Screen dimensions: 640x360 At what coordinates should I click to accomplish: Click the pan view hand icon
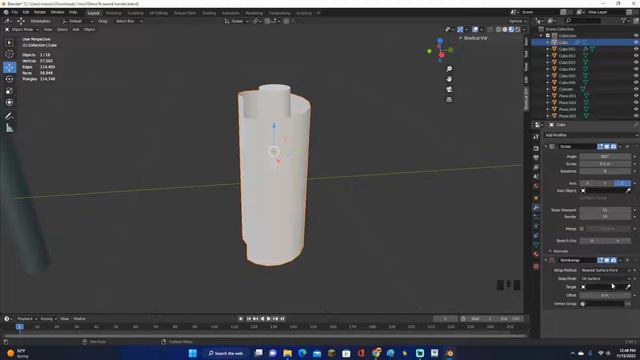click(x=449, y=79)
